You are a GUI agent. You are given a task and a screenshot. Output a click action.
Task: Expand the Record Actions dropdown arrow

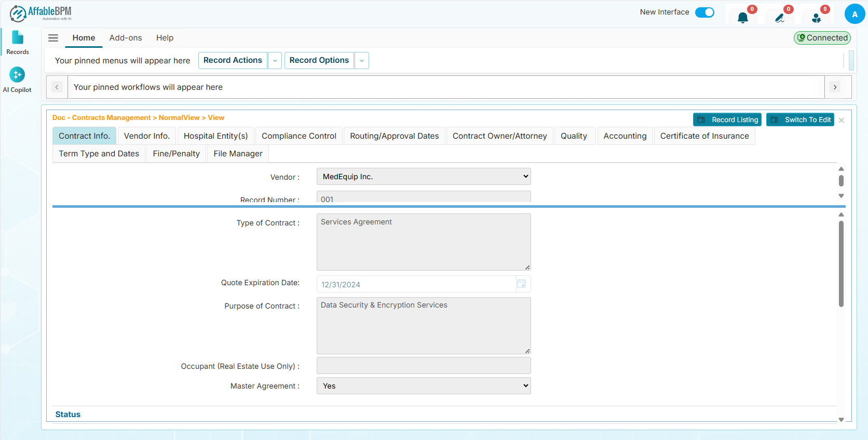tap(275, 61)
